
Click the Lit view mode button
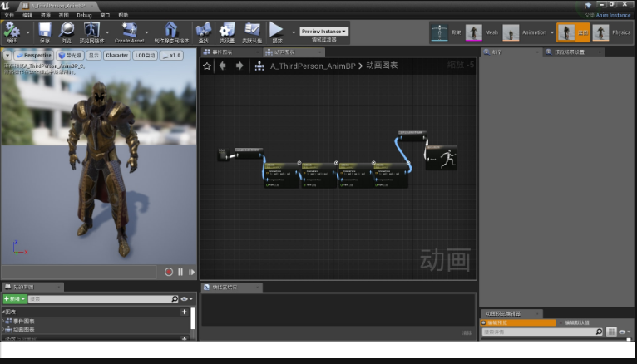[x=71, y=55]
